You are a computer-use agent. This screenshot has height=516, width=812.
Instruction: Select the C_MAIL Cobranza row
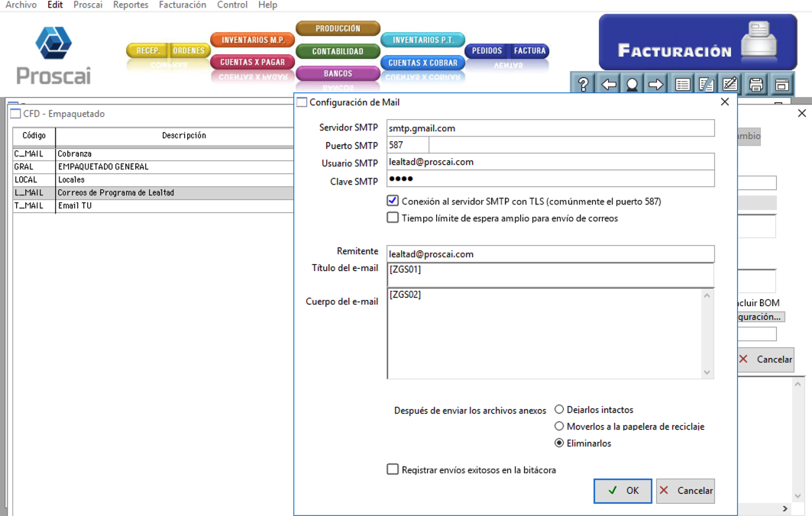coord(154,153)
